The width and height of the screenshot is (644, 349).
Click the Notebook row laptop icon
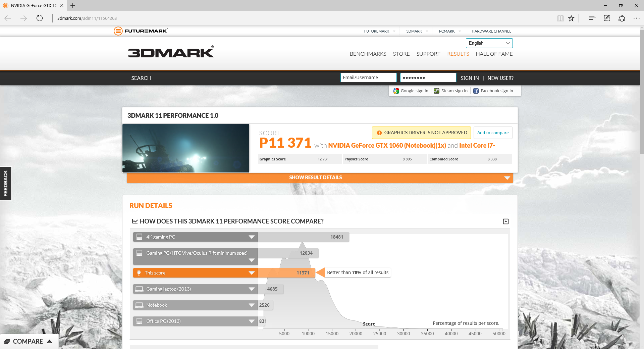tap(139, 305)
